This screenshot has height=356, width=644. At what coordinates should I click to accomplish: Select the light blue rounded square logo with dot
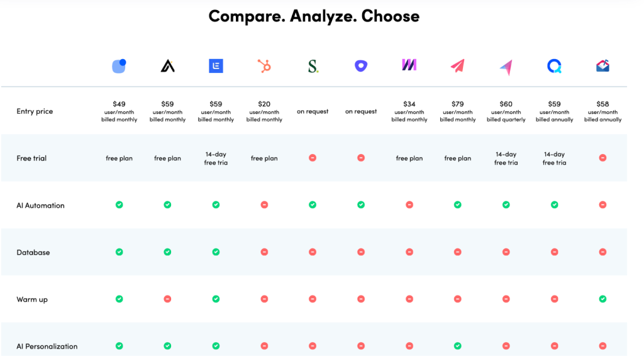pyautogui.click(x=119, y=65)
